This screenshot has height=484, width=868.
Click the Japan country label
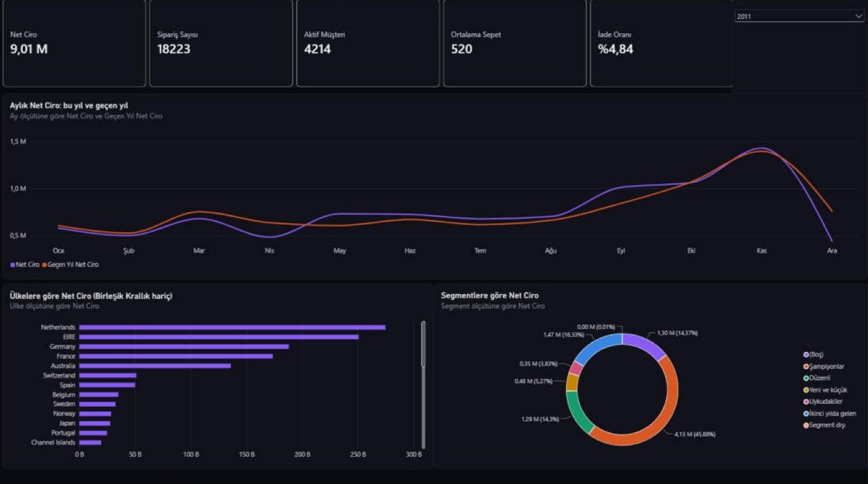point(67,424)
